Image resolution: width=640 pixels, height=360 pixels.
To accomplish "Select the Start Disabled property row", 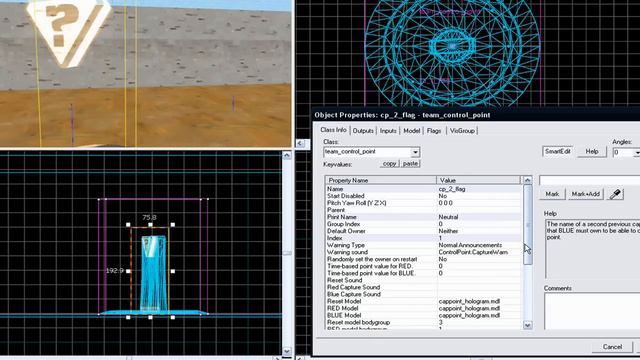I will click(423, 196).
